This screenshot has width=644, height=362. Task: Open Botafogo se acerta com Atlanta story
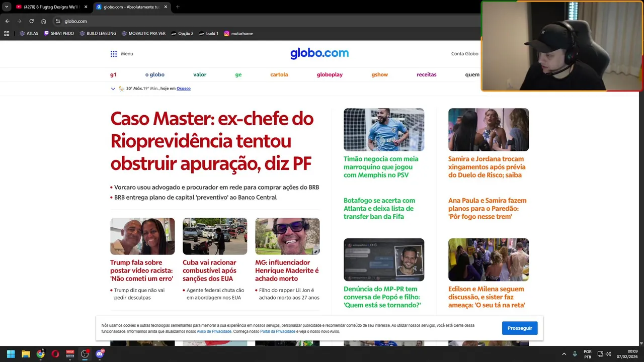pos(379,209)
